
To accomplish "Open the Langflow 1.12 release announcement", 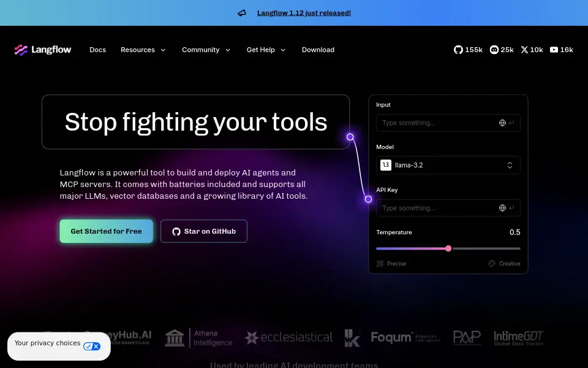I will 304,13.
